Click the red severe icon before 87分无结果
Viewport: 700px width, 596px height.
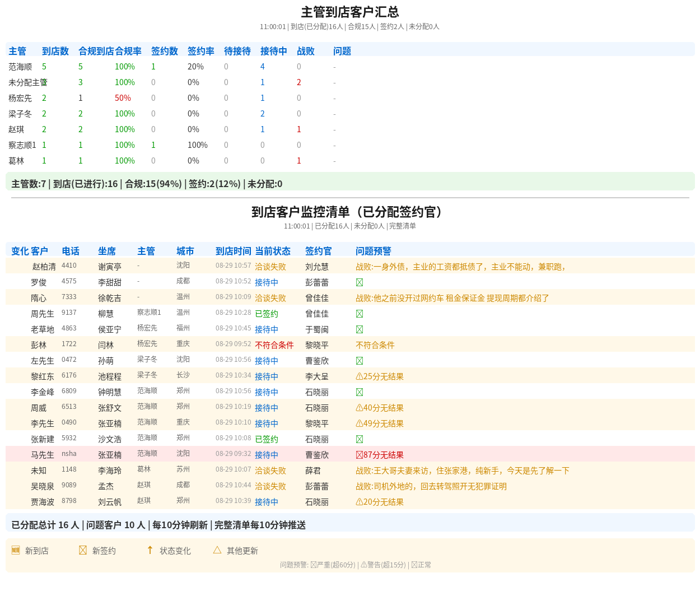tap(360, 455)
